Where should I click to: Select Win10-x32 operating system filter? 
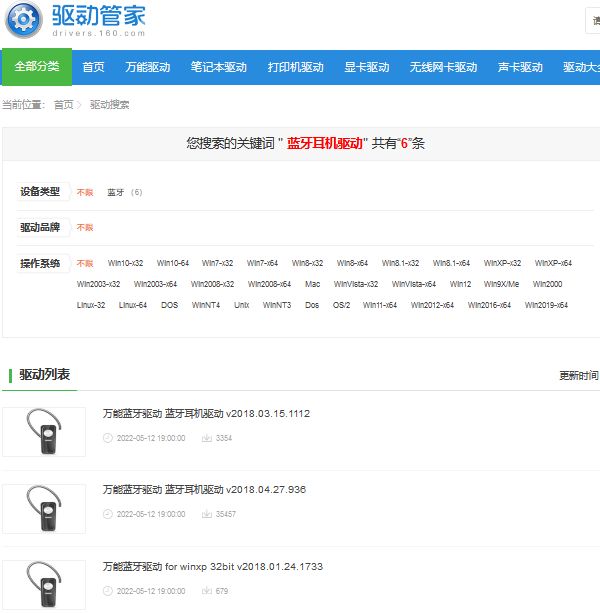pyautogui.click(x=125, y=264)
